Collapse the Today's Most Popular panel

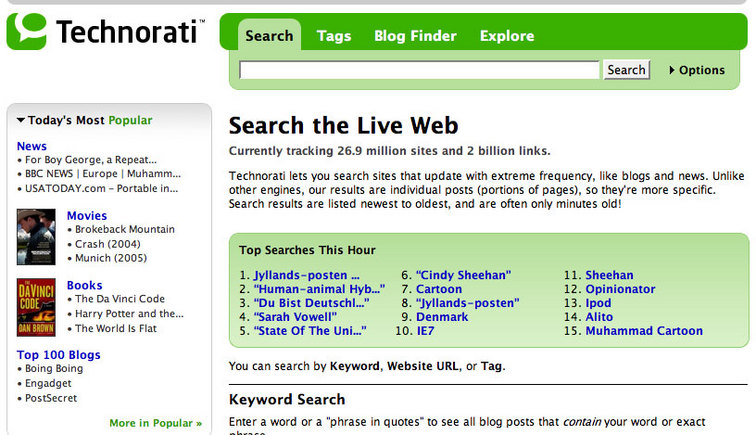20,120
